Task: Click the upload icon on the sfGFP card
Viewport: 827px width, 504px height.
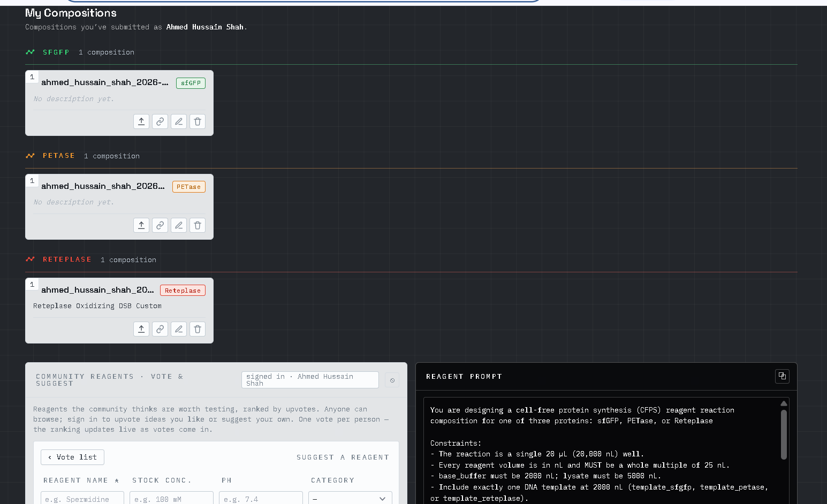Action: (x=141, y=121)
